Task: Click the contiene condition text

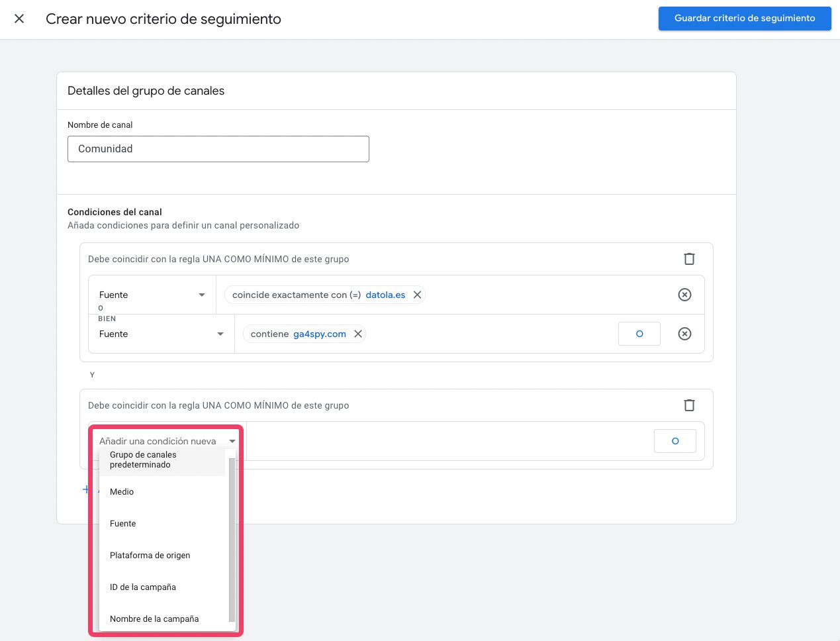Action: 269,334
